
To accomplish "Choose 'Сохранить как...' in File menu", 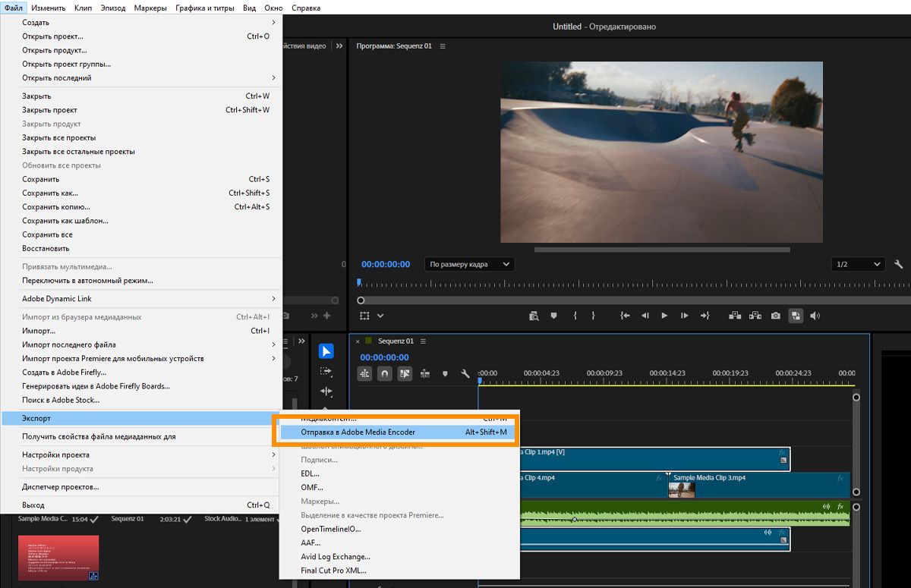I will [141, 193].
